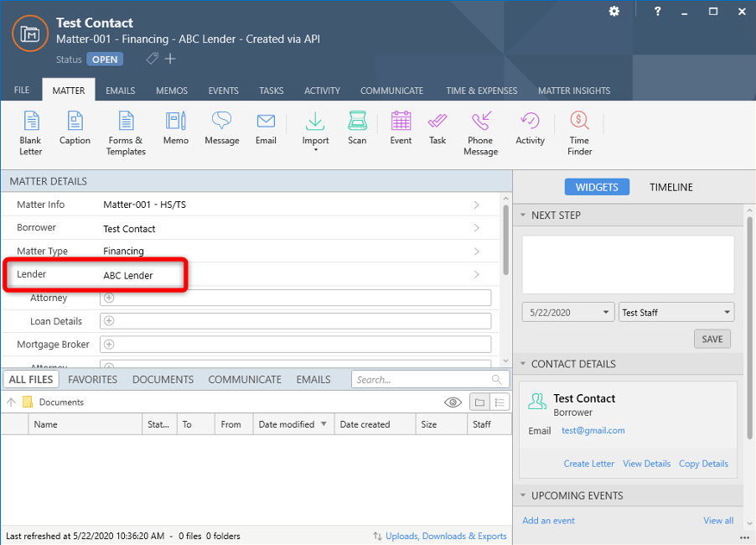Create a new Memo

point(176,127)
